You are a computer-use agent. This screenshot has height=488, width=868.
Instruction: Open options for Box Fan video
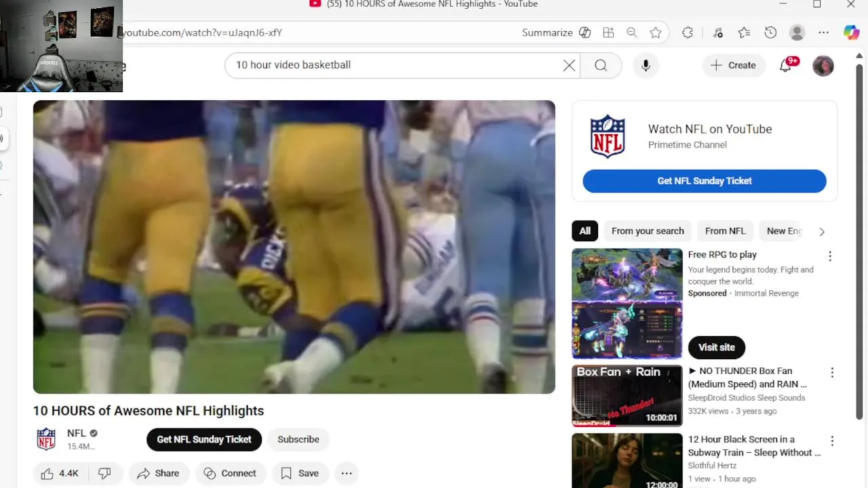(x=832, y=373)
